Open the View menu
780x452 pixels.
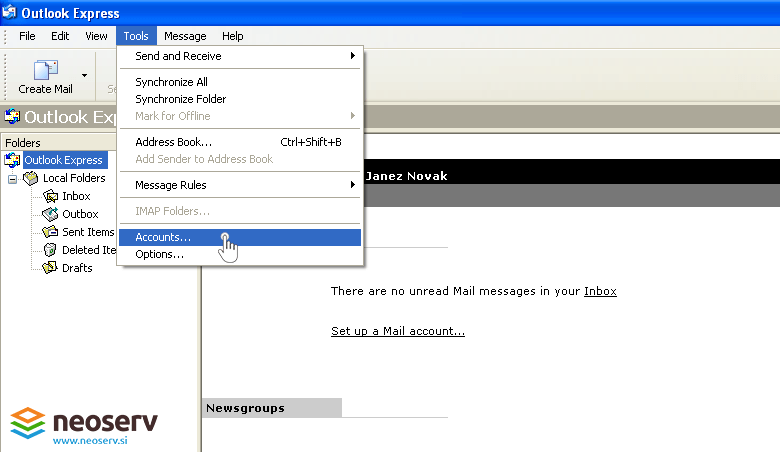pos(96,36)
